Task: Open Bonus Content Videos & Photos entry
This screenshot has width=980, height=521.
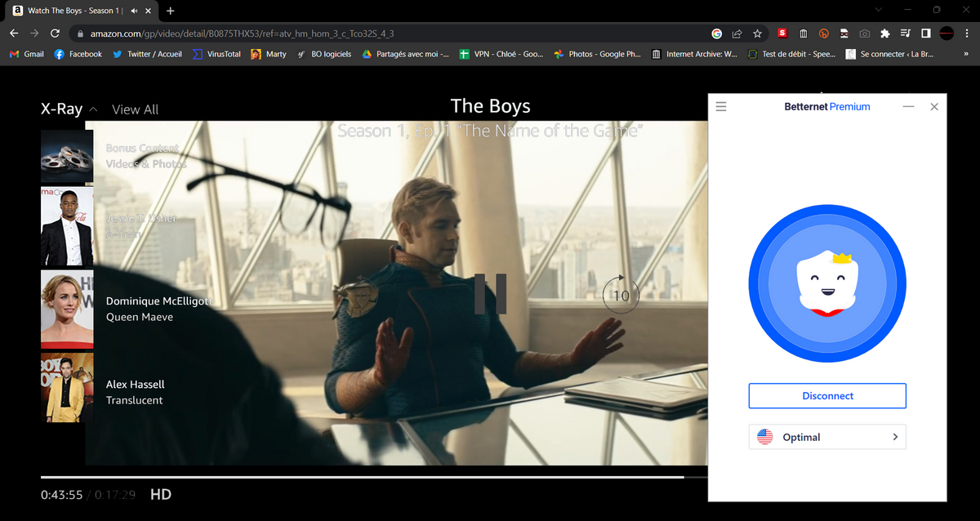Action: pyautogui.click(x=146, y=156)
